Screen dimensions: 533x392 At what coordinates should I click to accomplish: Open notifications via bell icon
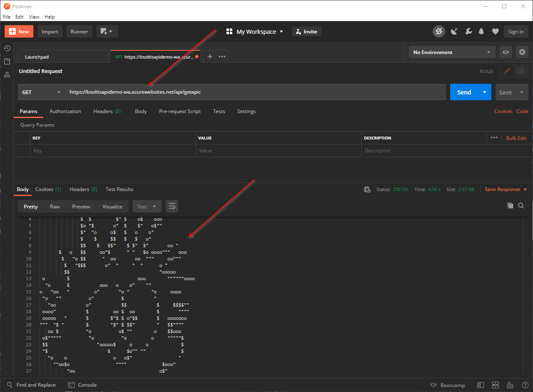481,31
